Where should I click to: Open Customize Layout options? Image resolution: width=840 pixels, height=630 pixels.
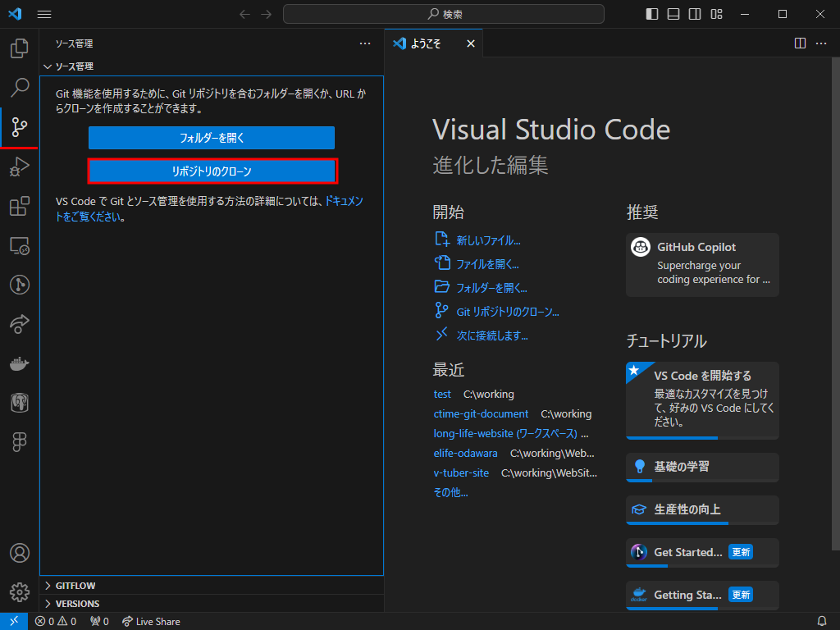click(x=716, y=15)
